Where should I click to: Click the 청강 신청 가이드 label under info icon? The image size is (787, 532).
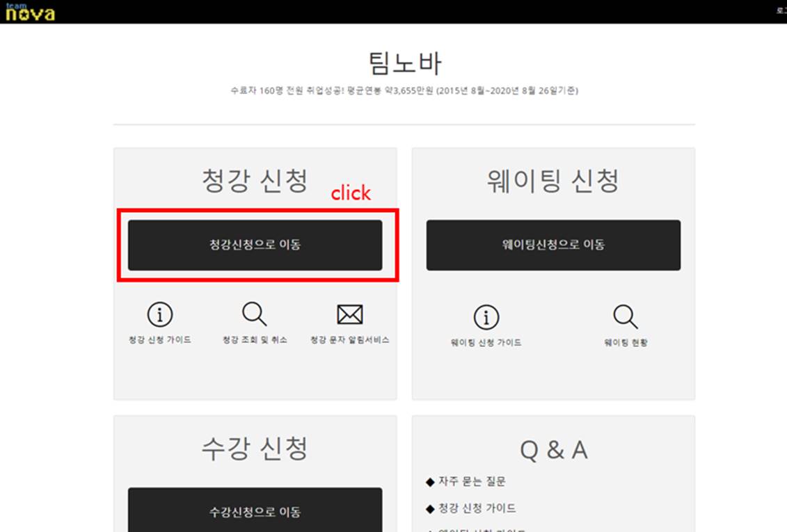159,340
